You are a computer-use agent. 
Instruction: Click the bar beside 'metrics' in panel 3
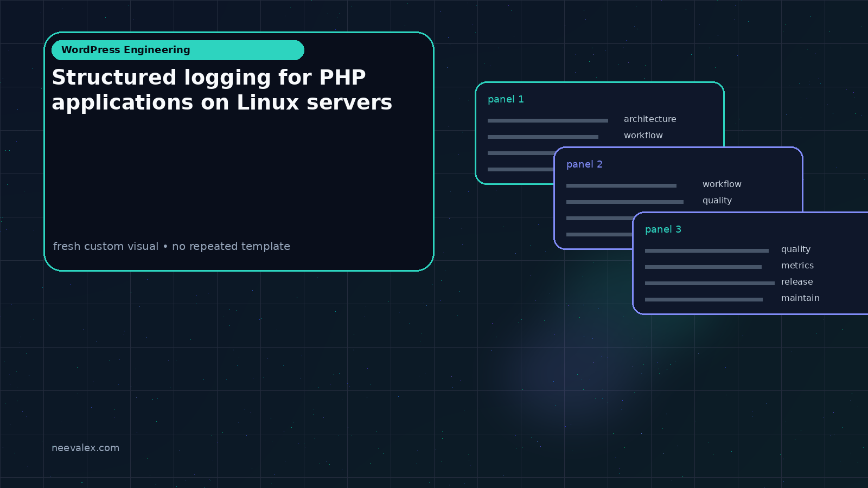[x=703, y=267]
